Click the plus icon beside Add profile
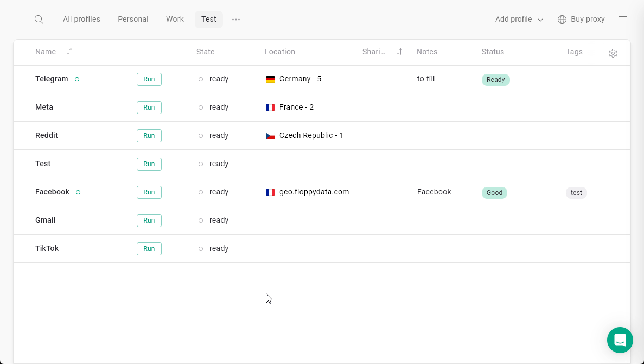 487,20
